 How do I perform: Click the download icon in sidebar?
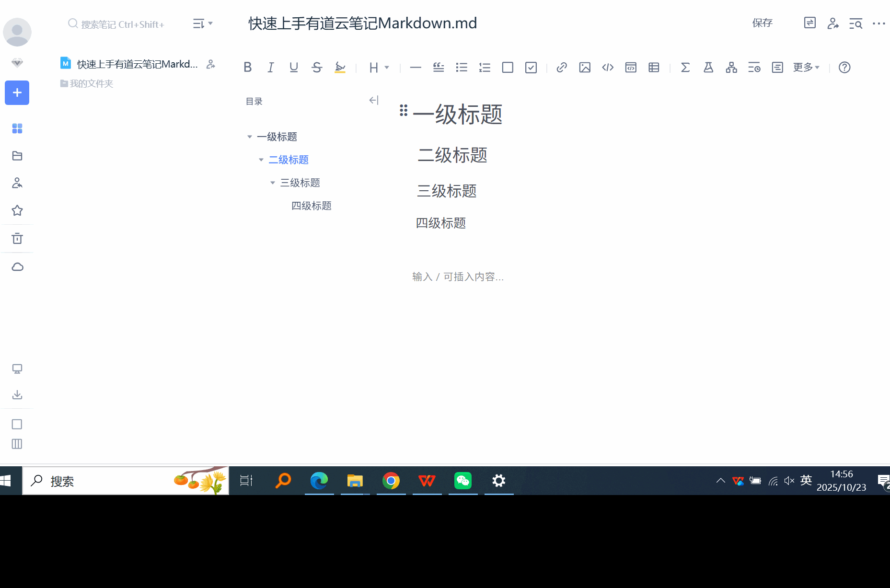tap(17, 394)
